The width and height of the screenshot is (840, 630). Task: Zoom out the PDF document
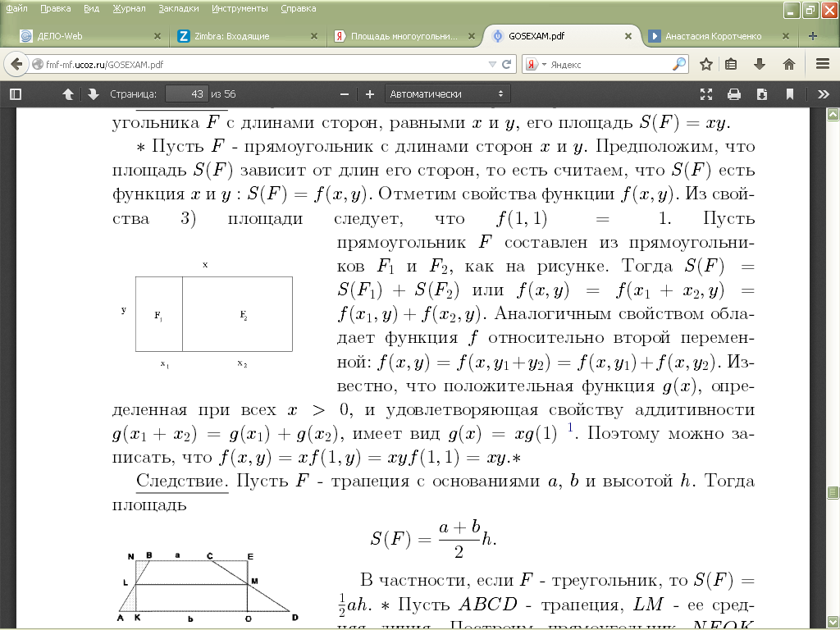[345, 94]
